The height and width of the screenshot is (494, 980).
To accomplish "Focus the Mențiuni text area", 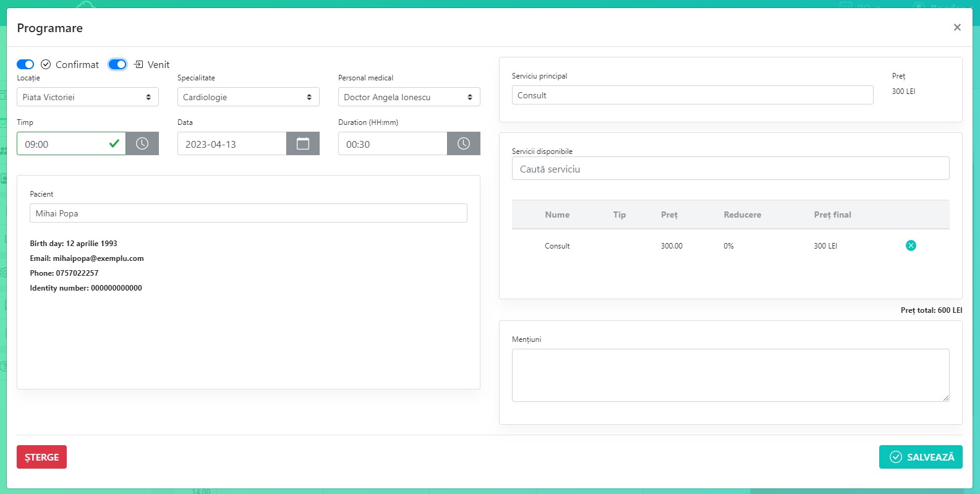I will tap(730, 375).
